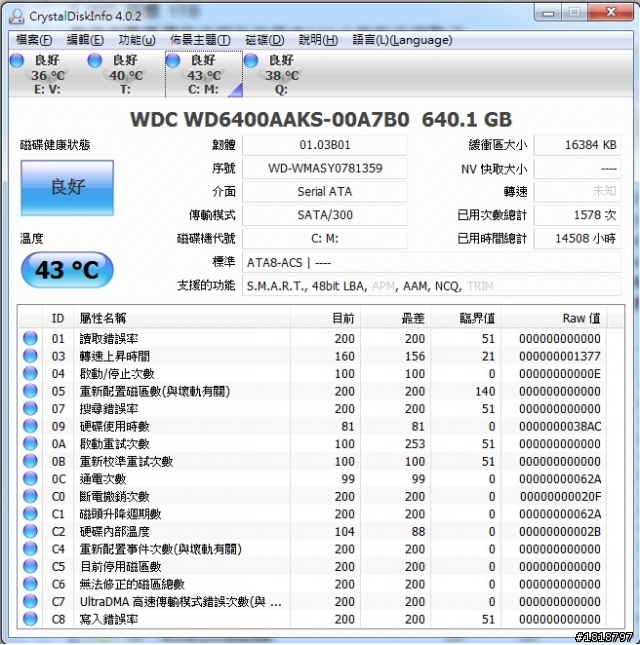Click status orb for attribute C4 重新配置事件次數
Screen dimensions: 640x645
coord(30,549)
